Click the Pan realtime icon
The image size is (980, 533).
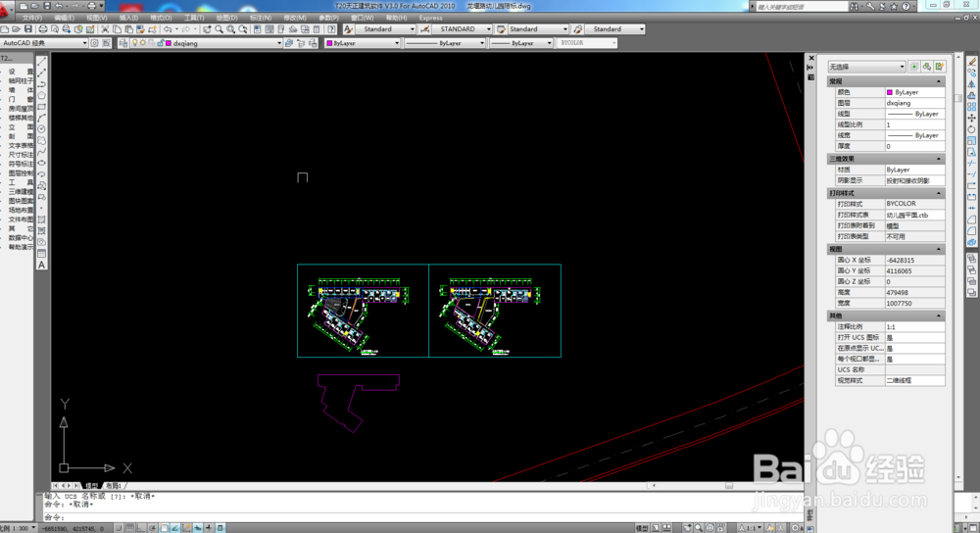pos(207,29)
